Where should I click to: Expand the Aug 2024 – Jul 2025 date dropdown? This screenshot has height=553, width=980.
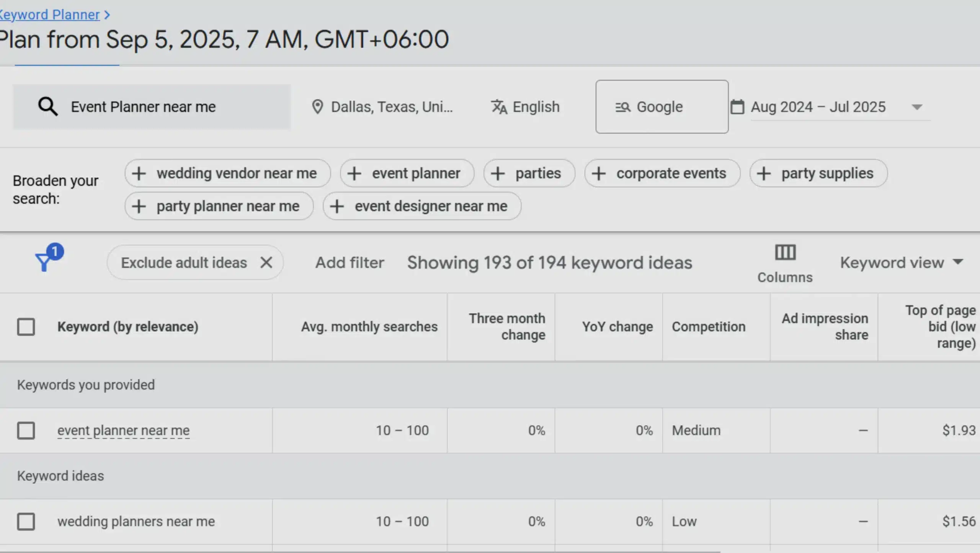click(x=916, y=107)
